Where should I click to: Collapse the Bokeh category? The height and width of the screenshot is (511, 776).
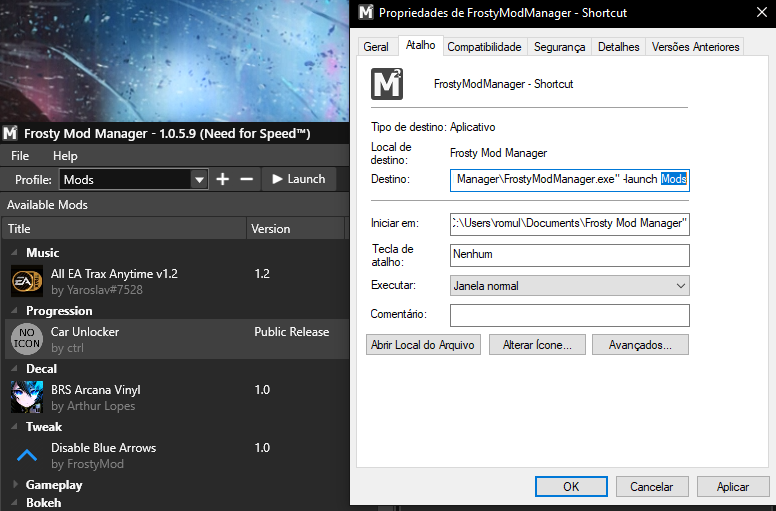(x=14, y=503)
